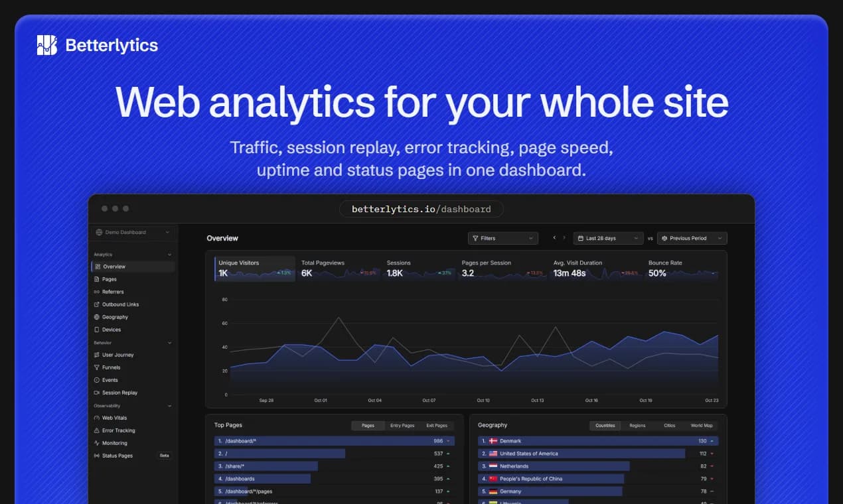843x504 pixels.
Task: Click the Denmark row in Geography
Action: pyautogui.click(x=599, y=441)
